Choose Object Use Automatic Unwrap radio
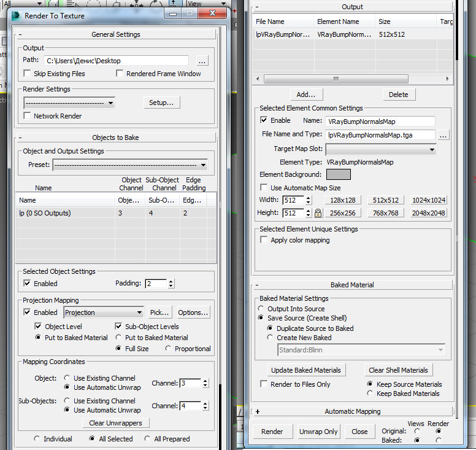 click(67, 387)
